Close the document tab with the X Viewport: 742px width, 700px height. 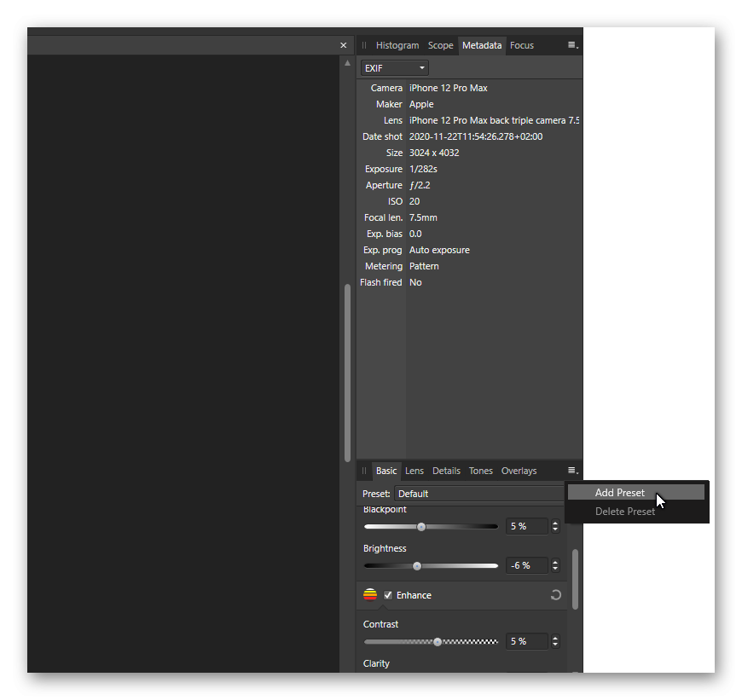344,45
